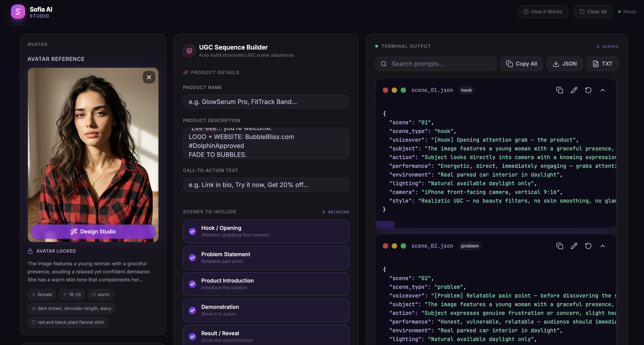Click the 6 selected counter text
This screenshot has width=644, height=345.
point(335,212)
